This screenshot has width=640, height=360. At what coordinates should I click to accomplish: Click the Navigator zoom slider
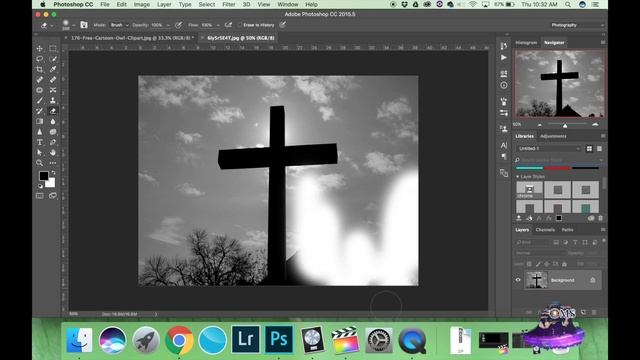(565, 125)
